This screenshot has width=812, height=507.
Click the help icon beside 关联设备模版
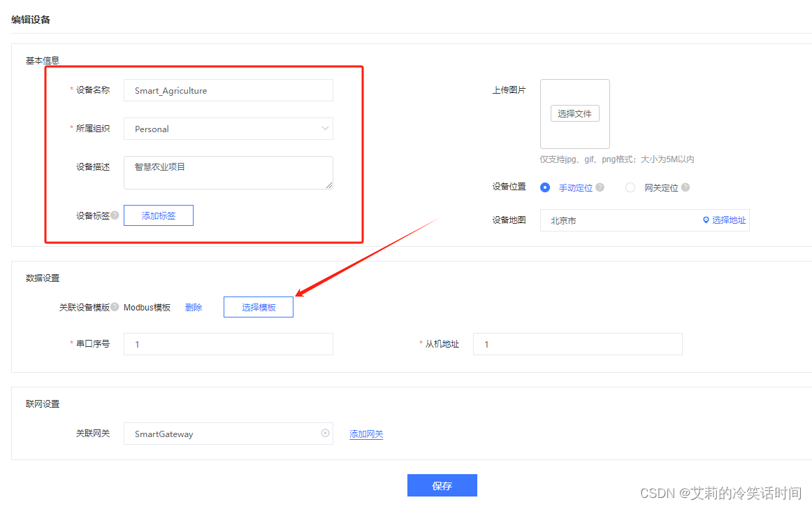click(115, 307)
